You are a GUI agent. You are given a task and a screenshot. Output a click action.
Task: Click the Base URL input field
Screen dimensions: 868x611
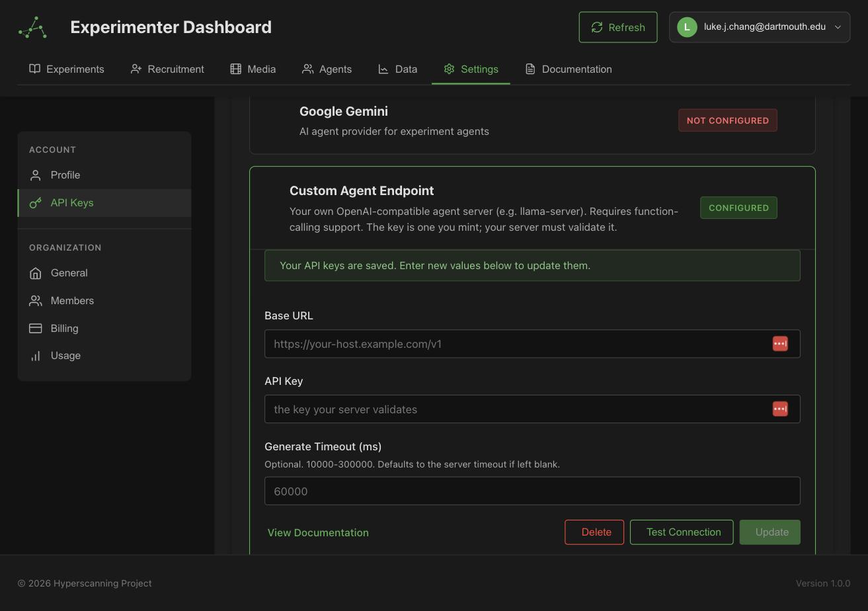coord(532,344)
